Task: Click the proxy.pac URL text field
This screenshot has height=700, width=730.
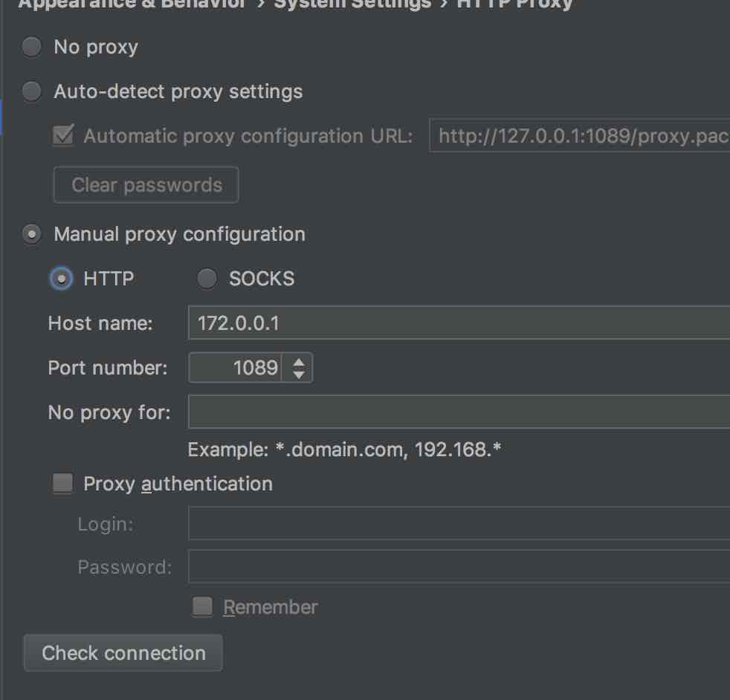Action: point(579,136)
